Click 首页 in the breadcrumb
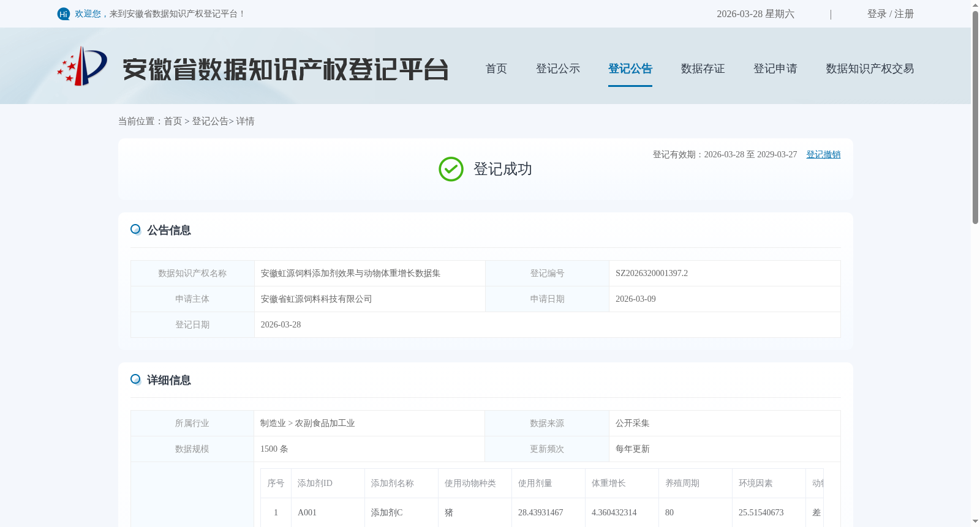Image resolution: width=980 pixels, height=527 pixels. click(173, 121)
